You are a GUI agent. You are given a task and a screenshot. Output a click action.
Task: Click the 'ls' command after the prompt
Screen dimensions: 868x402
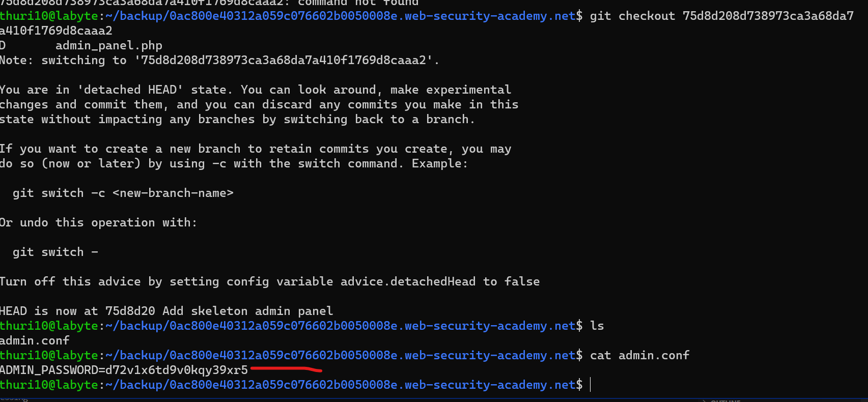597,326
